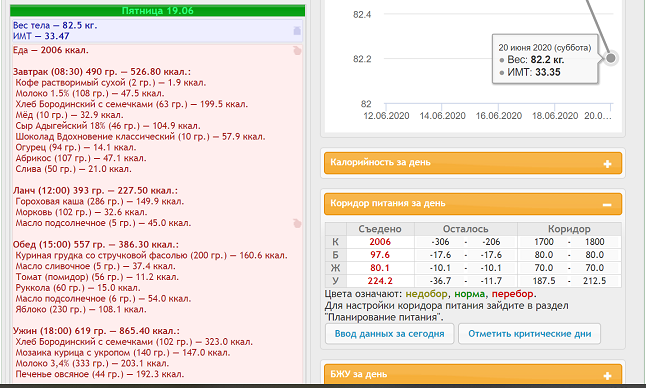Click the Гороховая каша entry
Screen dimensions: 646x388
coord(99,201)
